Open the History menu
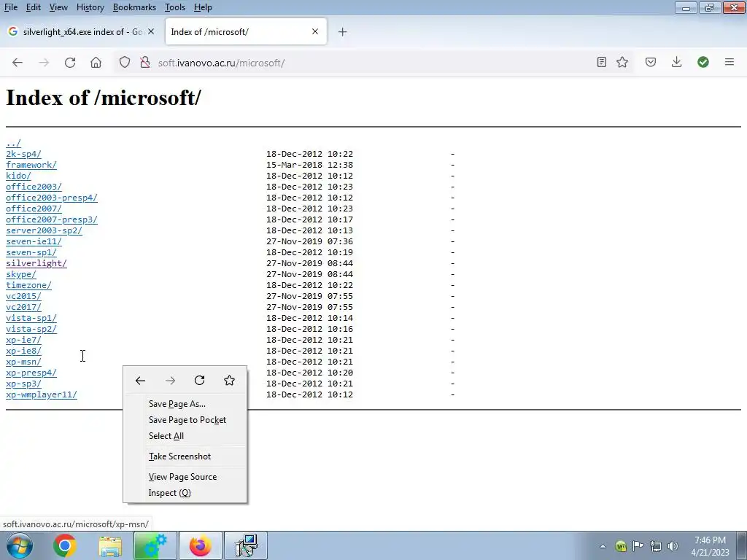 click(x=90, y=7)
